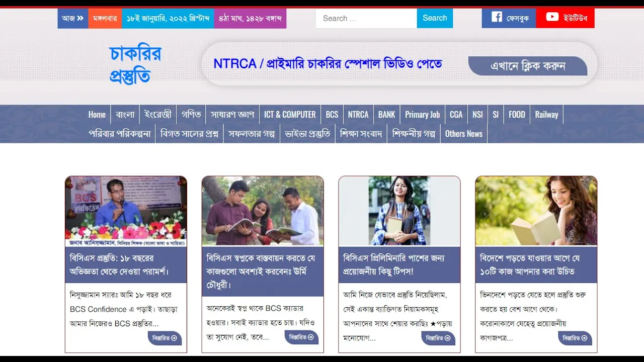This screenshot has height=362, width=644.
Task: Select the NTRCA menu item
Action: tap(358, 115)
